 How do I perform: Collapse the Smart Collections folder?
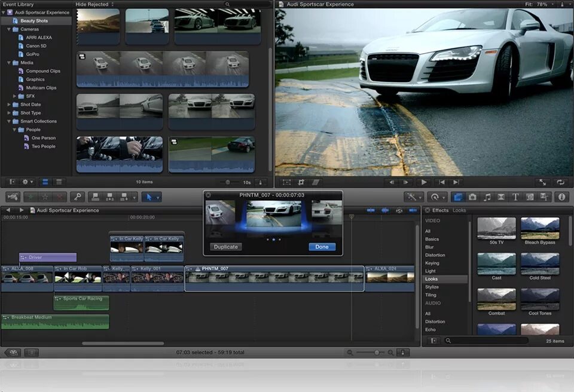[9, 121]
